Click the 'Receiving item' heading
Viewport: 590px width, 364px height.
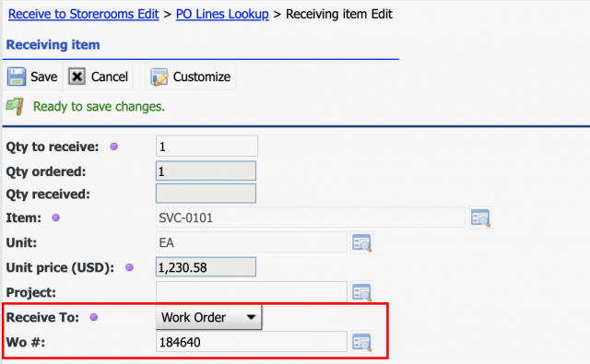click(53, 45)
